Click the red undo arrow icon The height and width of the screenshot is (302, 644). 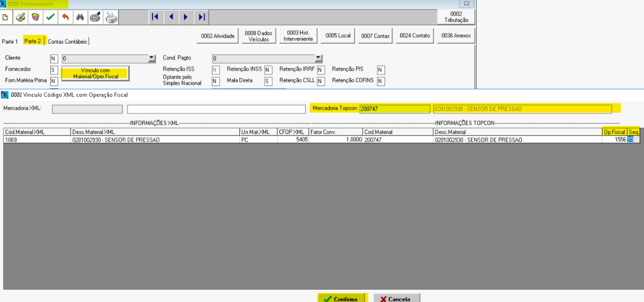65,17
